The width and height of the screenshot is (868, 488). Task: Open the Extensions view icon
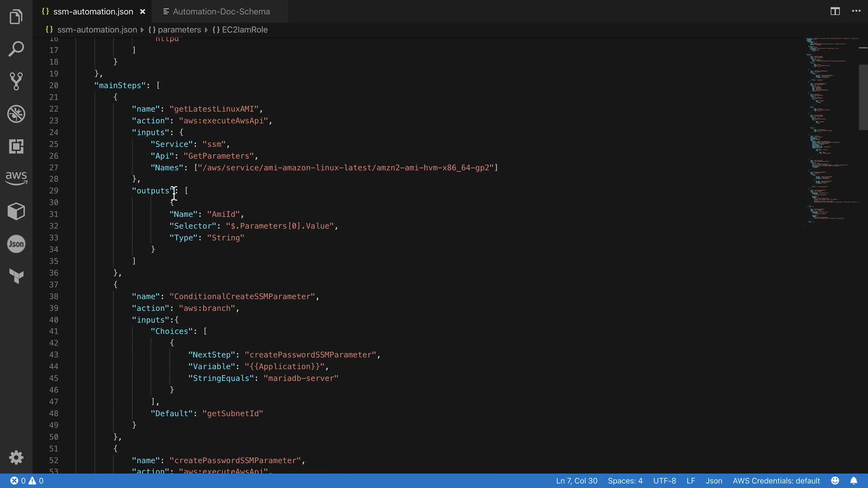(16, 146)
